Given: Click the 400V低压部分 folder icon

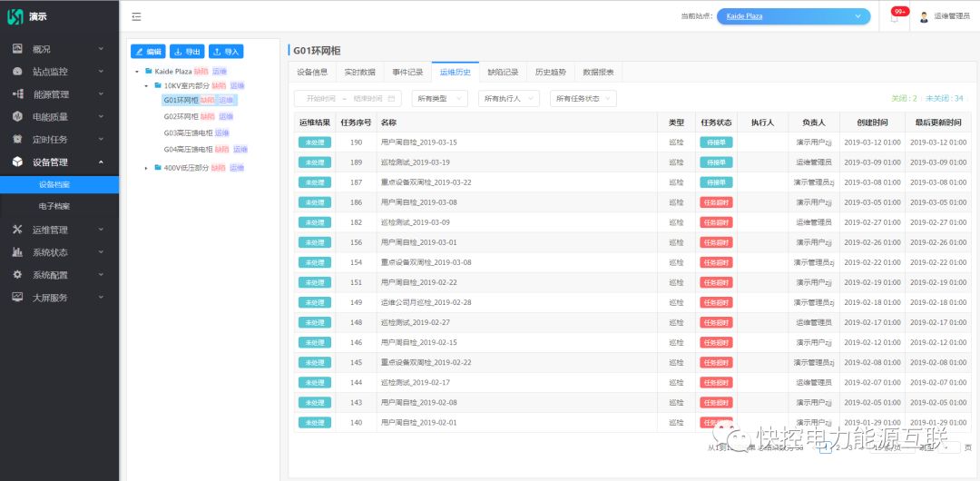Looking at the screenshot, I should click(x=158, y=168).
